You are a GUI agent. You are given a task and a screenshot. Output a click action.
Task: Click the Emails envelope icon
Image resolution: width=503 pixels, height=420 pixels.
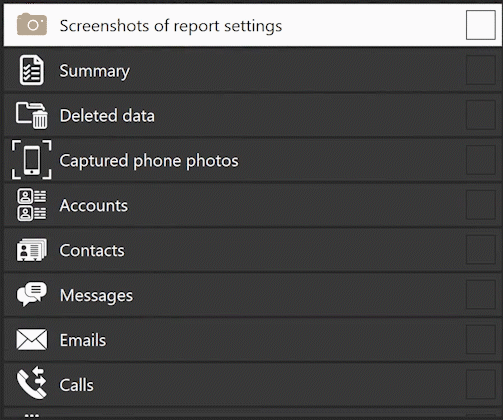tap(32, 340)
